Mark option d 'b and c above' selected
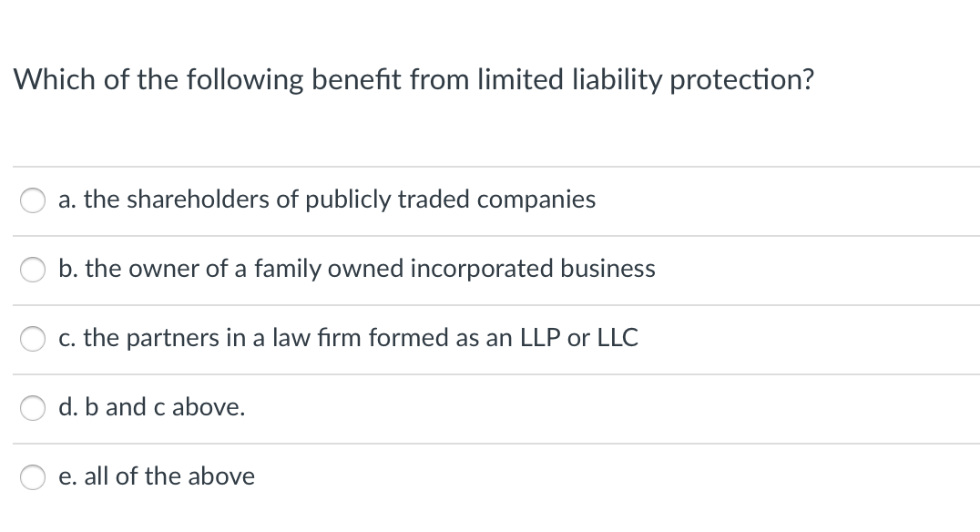Screen dimensions: 980x532 click(x=33, y=408)
